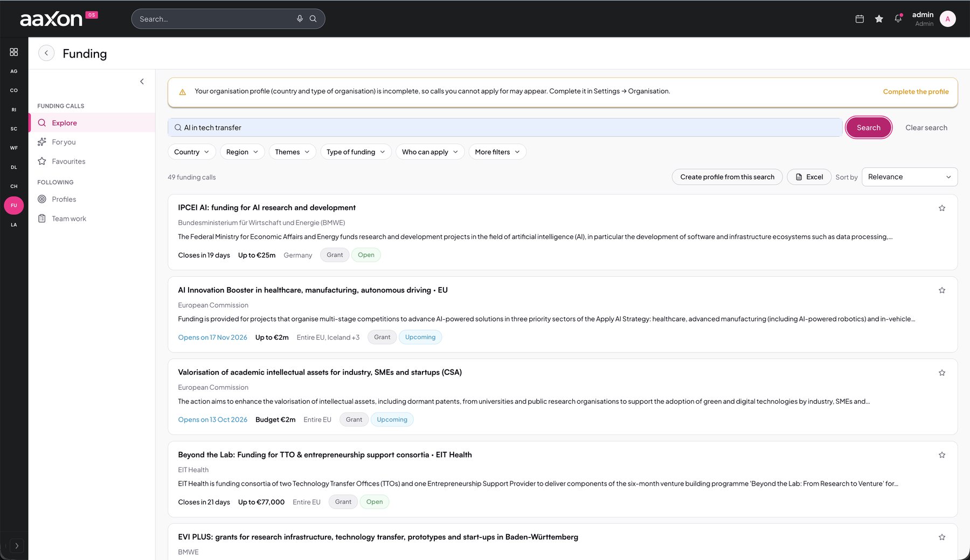
Task: Open the Sort by Relevance dropdown
Action: (x=910, y=177)
